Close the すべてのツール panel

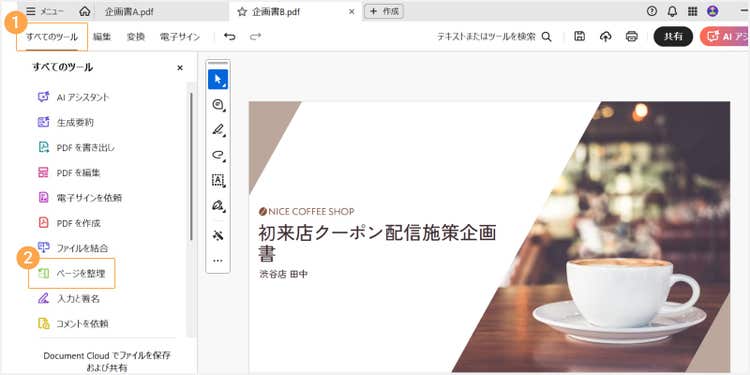180,68
